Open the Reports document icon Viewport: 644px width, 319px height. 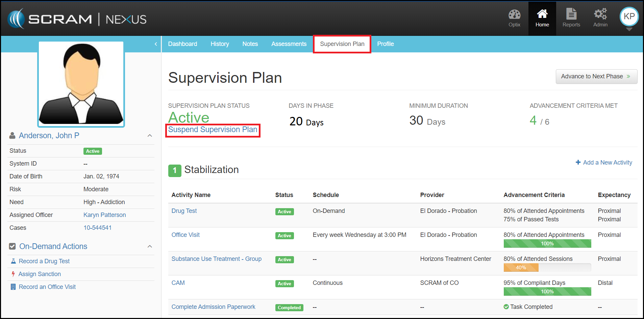[x=571, y=14]
